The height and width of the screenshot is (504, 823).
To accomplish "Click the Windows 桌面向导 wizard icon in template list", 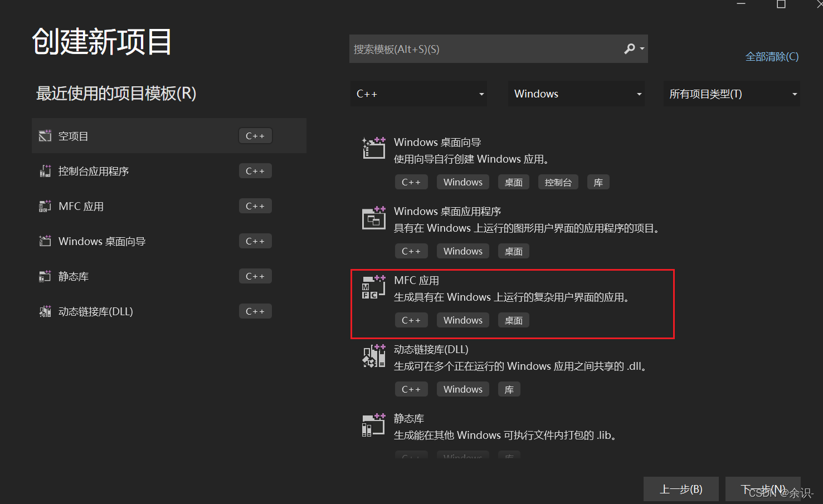I will point(374,148).
